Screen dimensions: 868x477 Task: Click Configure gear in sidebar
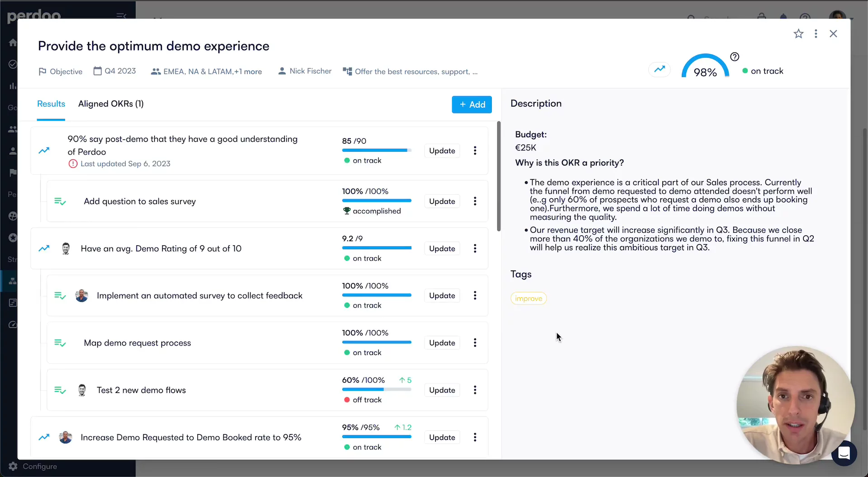point(13,466)
